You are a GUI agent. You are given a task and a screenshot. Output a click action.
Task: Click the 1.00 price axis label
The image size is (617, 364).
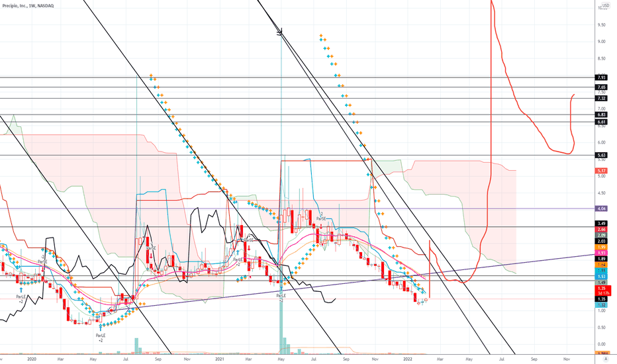tap(602, 310)
